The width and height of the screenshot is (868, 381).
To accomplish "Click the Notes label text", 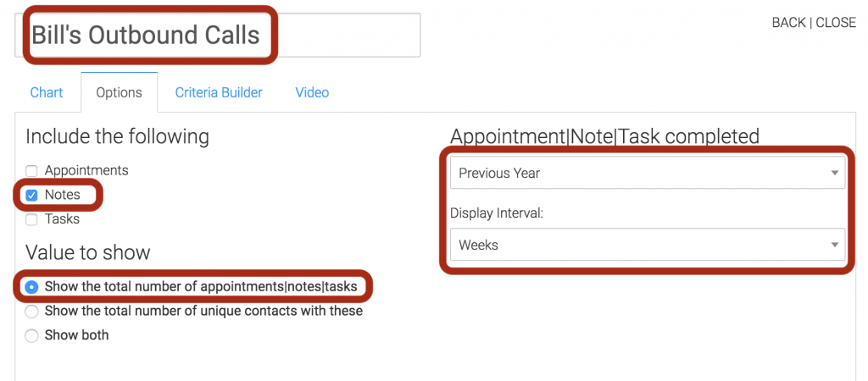I will coord(63,195).
